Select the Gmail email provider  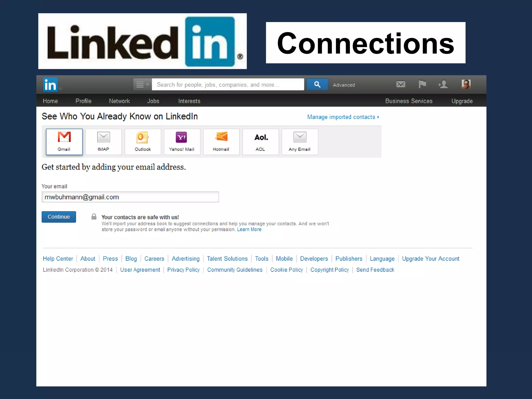tap(64, 142)
